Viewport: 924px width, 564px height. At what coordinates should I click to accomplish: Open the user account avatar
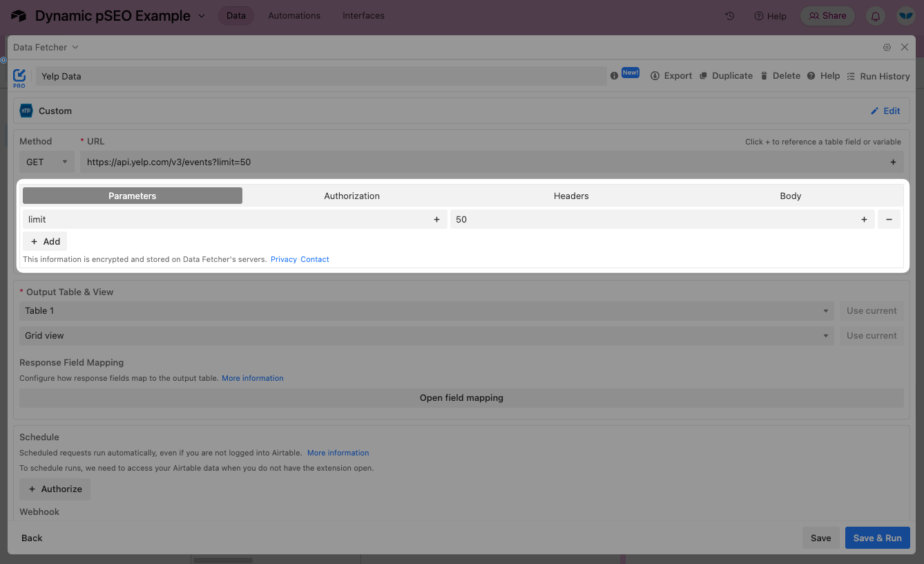tap(905, 15)
